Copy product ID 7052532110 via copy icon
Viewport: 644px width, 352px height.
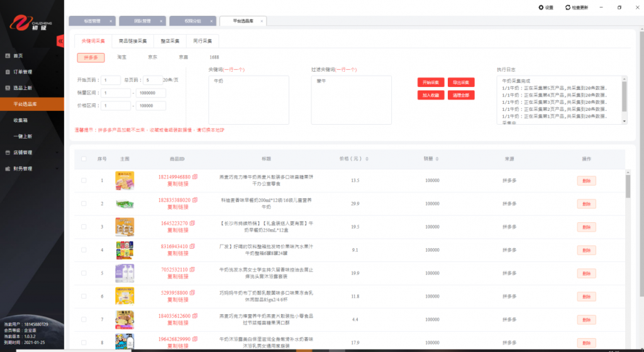click(192, 270)
